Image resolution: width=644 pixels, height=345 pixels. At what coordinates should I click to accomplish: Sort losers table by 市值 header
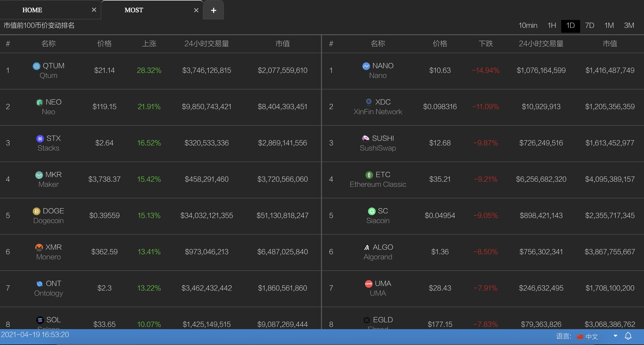pos(610,44)
